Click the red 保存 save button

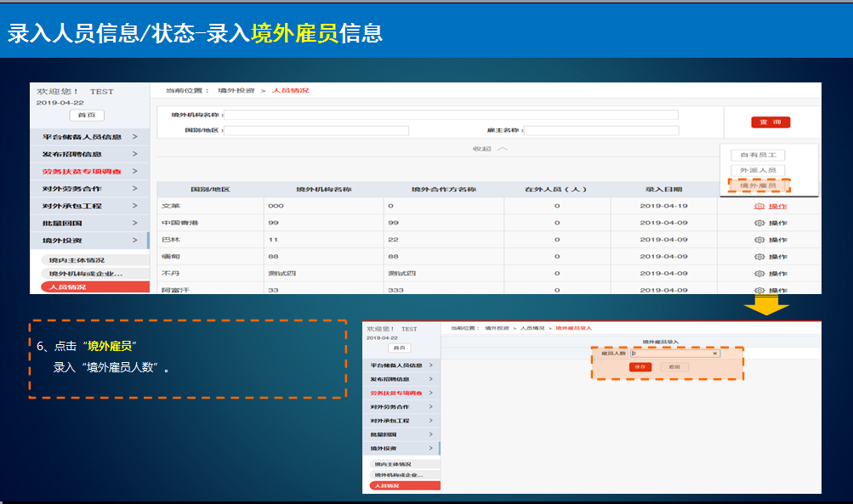(x=640, y=367)
